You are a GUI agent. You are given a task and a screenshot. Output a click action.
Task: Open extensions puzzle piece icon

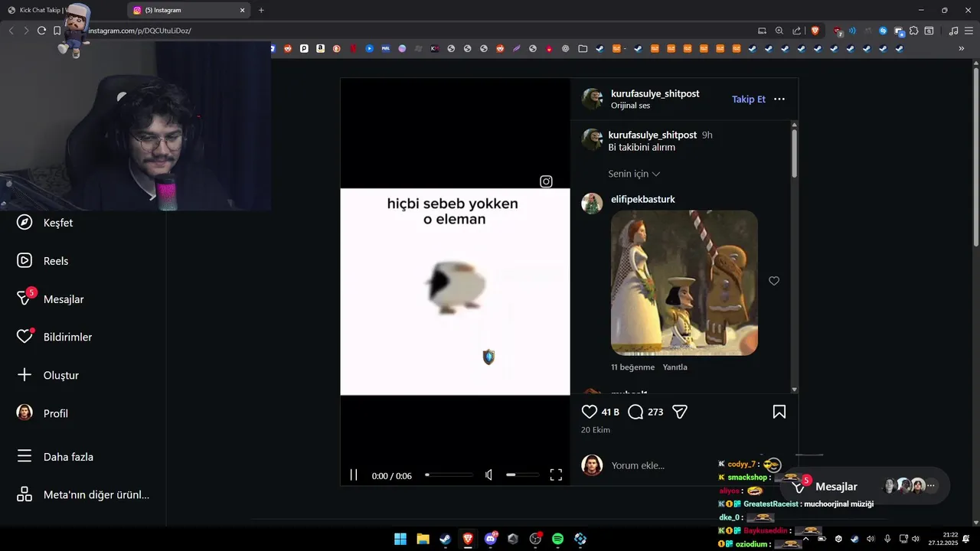coord(913,31)
